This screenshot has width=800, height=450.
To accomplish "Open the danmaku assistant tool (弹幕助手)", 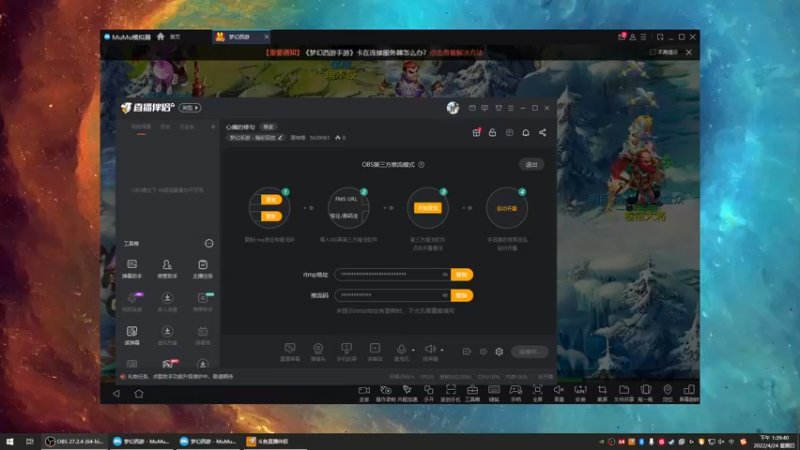I will (132, 268).
